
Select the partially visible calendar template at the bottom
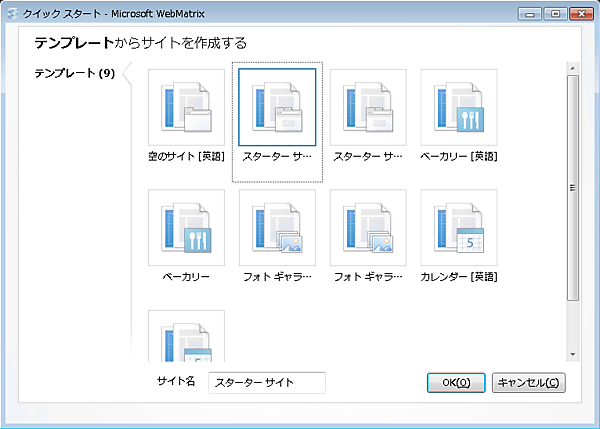186,336
